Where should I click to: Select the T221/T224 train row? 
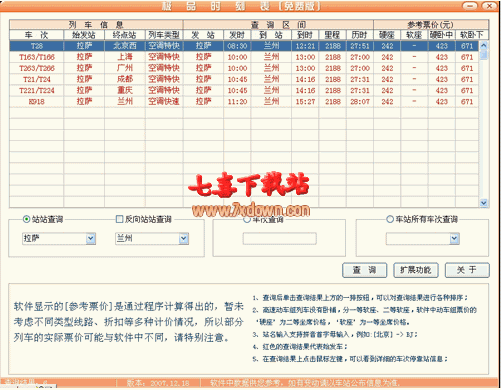pos(244,90)
